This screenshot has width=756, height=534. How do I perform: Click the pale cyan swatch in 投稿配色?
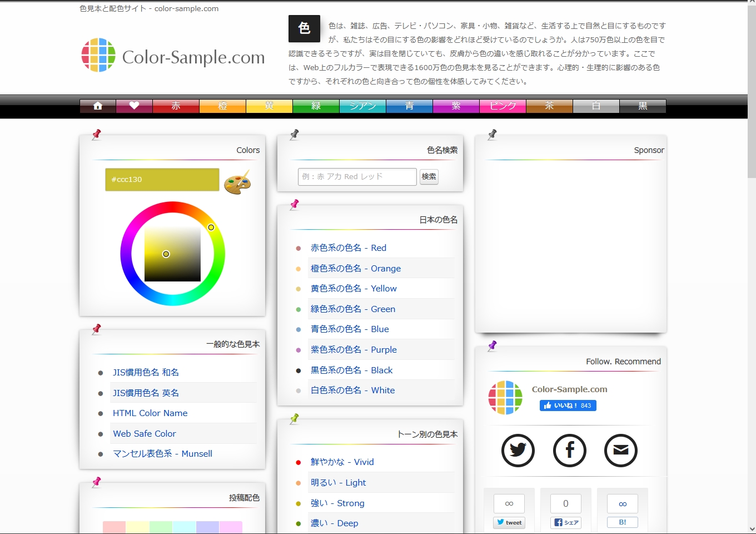click(x=184, y=527)
